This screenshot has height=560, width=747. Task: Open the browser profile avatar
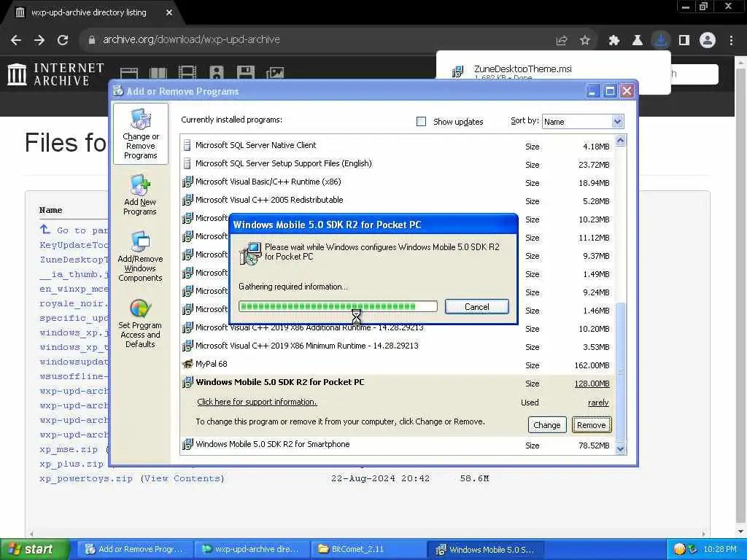tap(708, 41)
